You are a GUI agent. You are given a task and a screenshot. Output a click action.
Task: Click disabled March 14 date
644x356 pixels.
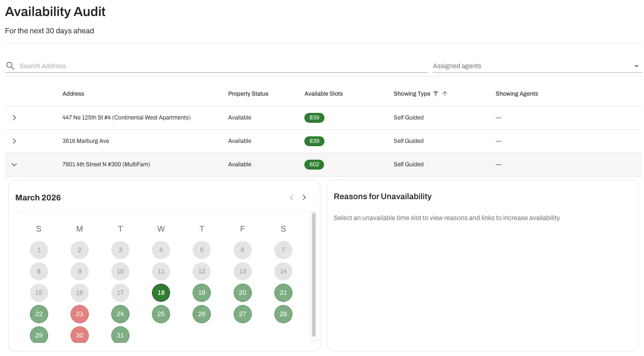(x=283, y=271)
